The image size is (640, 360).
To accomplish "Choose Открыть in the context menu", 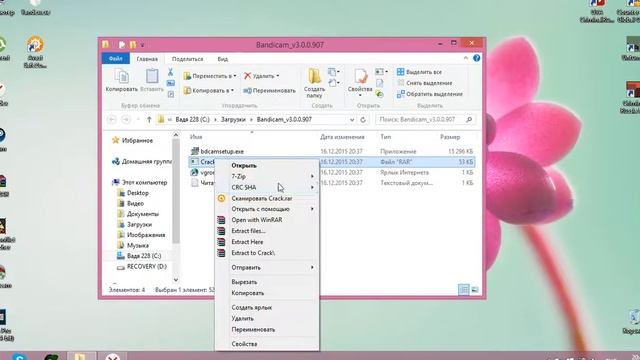I will coord(267,166).
